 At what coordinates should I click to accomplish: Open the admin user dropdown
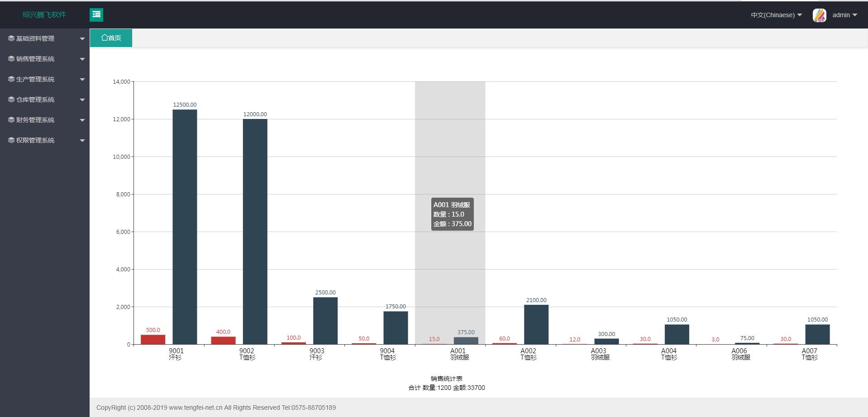845,15
